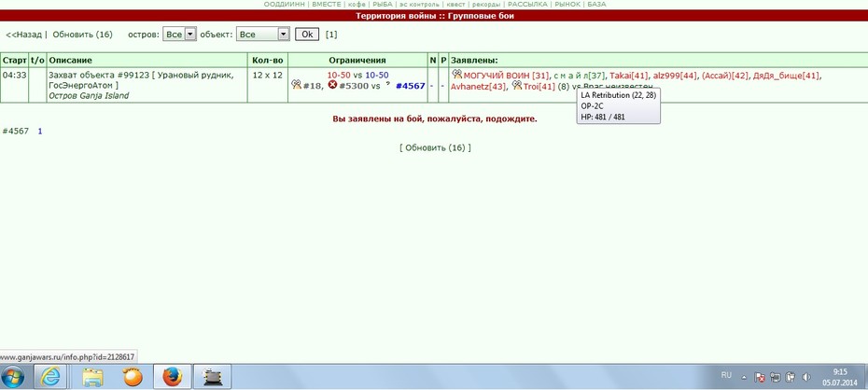
Task: Click the blue 1 below the table
Action: click(x=40, y=132)
